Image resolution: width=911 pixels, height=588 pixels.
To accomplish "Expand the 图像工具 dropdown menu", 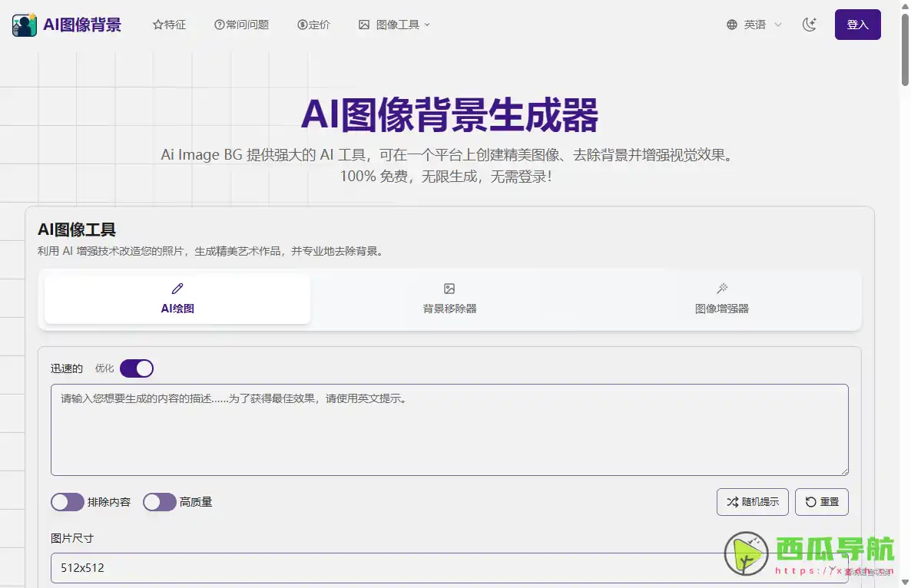I will pos(395,25).
